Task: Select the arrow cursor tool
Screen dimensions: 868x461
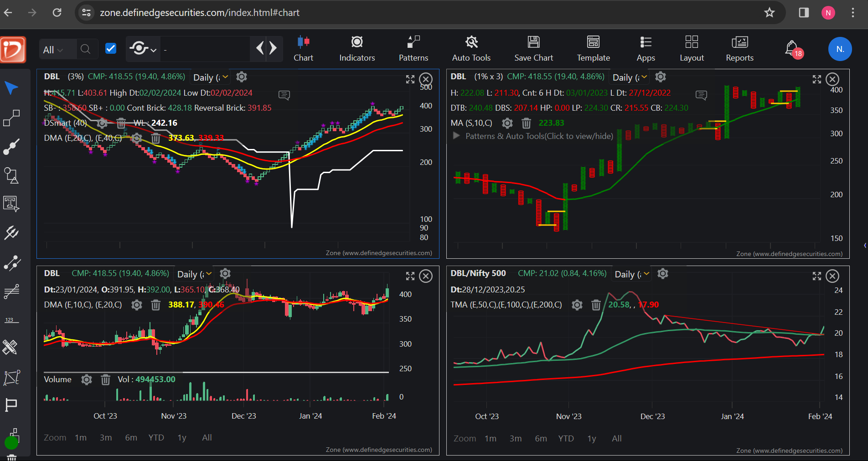Action: click(11, 87)
